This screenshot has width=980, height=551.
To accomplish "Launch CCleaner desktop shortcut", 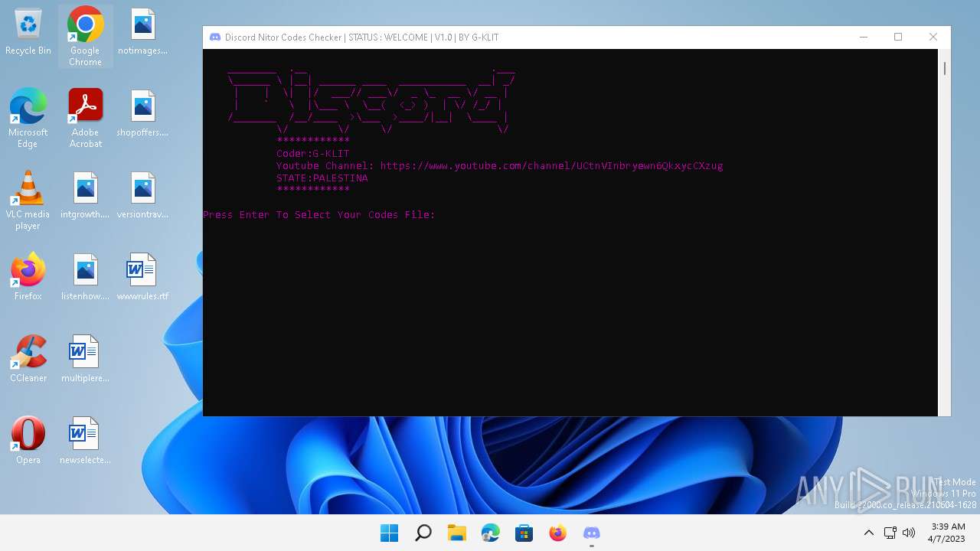I will pos(28,359).
